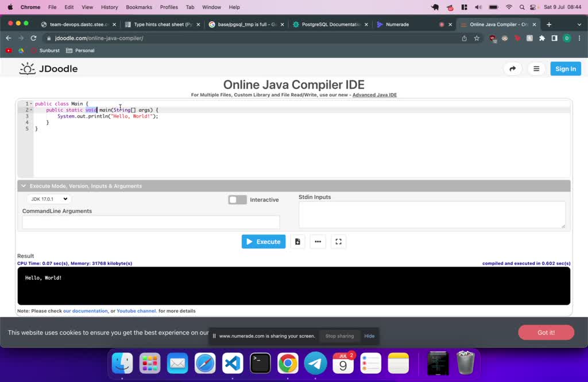Run the code with the Execute button

tap(264, 241)
